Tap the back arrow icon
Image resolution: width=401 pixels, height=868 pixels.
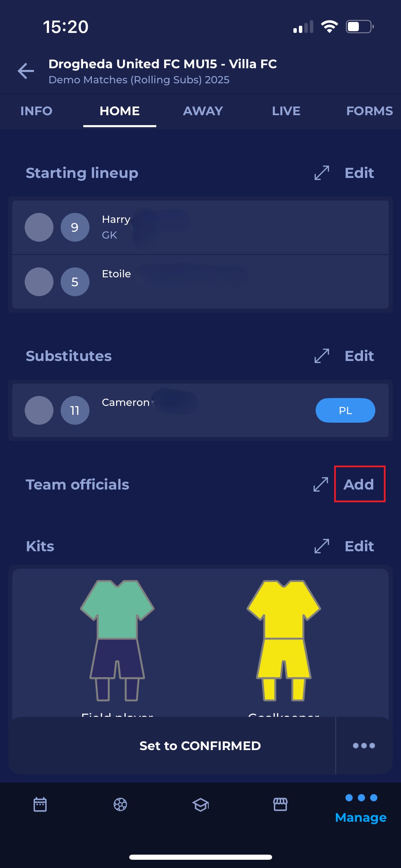(26, 71)
